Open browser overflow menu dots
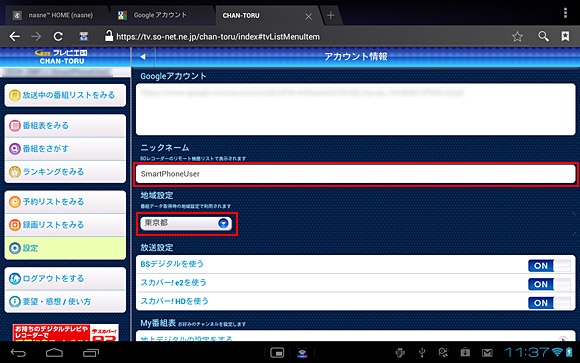 (565, 13)
